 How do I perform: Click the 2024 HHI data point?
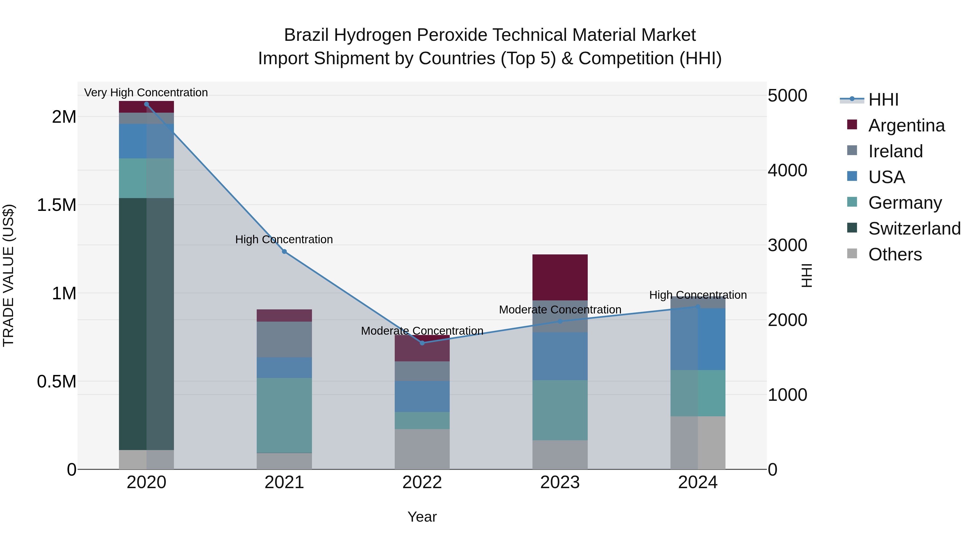point(698,306)
